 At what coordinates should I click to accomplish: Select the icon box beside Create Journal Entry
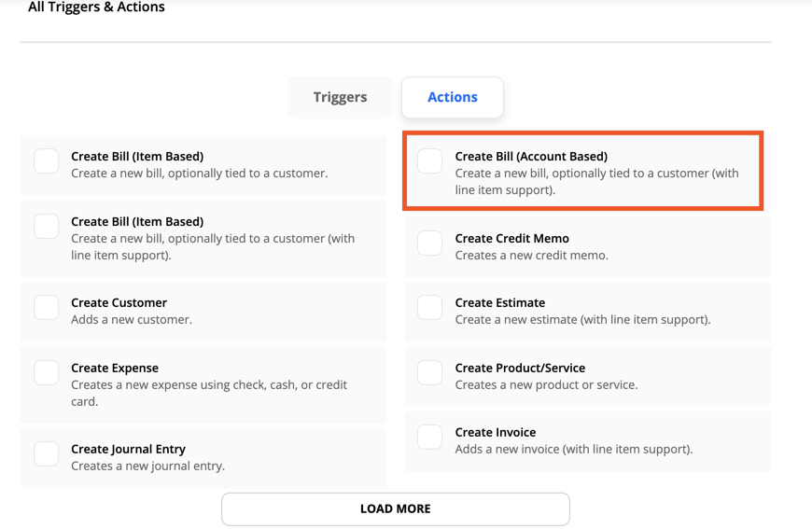(x=47, y=453)
